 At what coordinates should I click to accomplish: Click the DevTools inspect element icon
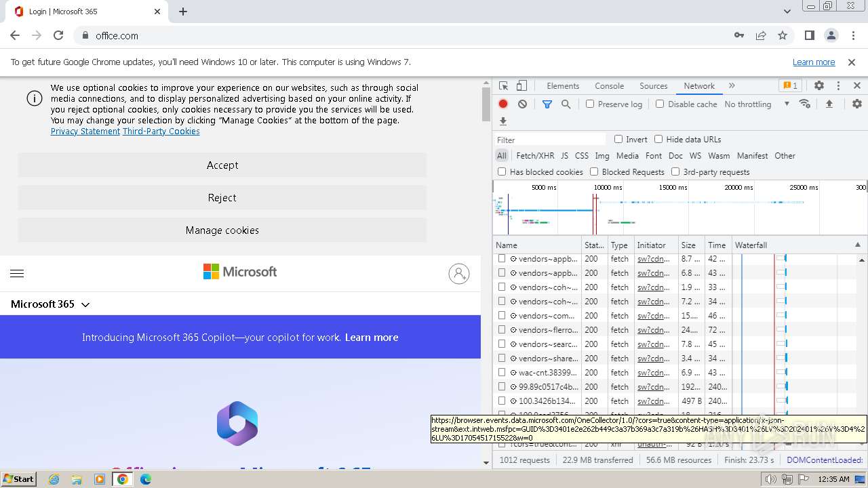503,86
